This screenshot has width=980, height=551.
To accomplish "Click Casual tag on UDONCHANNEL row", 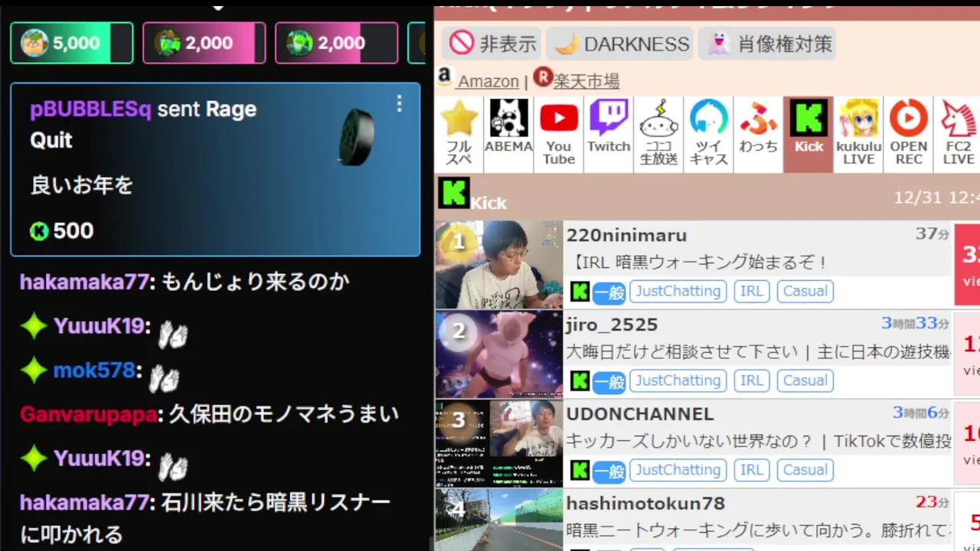I will click(805, 470).
